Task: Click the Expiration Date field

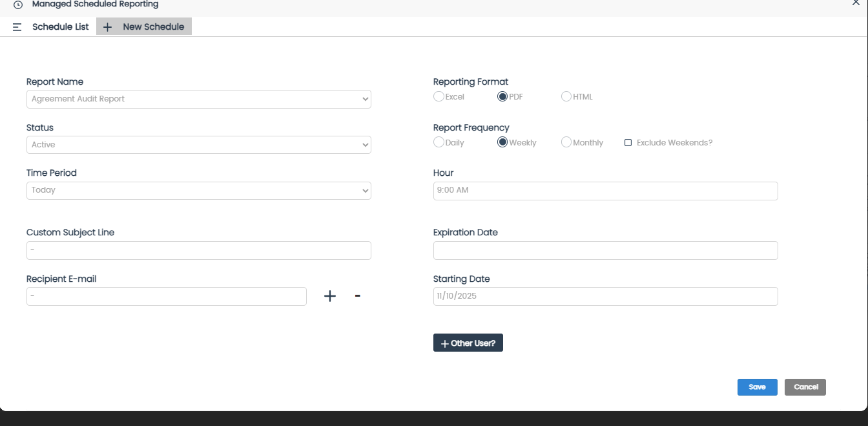Action: point(605,251)
